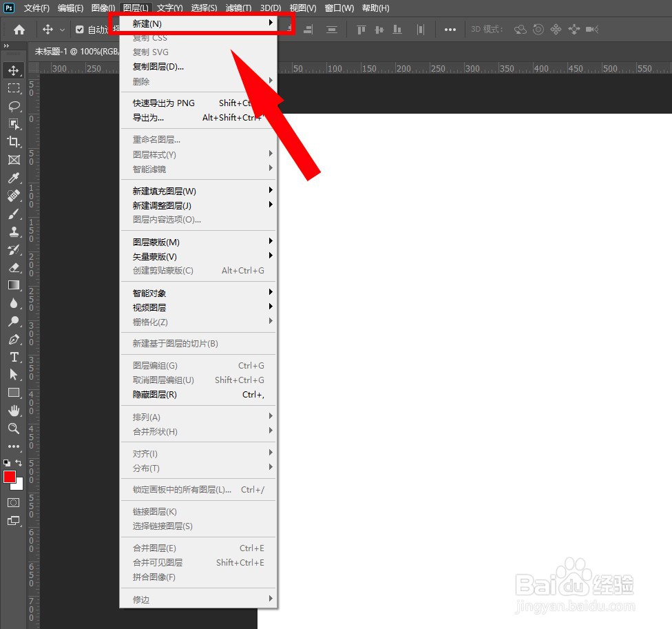Open the 编辑(E) menu
The height and width of the screenshot is (629, 672).
70,8
